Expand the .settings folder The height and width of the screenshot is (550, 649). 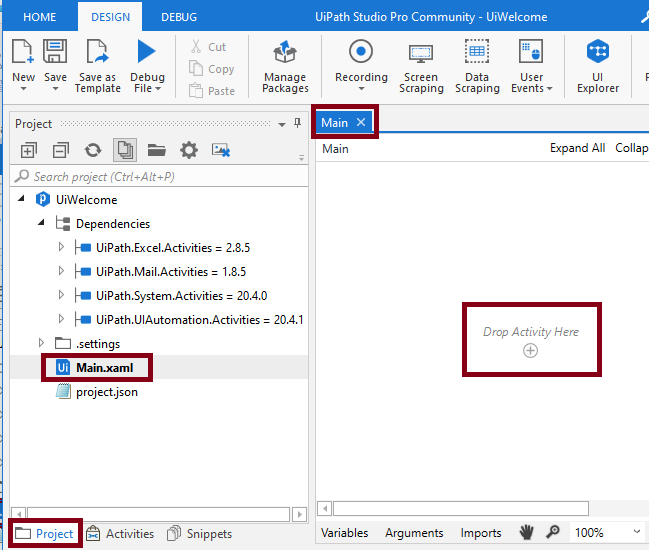41,343
